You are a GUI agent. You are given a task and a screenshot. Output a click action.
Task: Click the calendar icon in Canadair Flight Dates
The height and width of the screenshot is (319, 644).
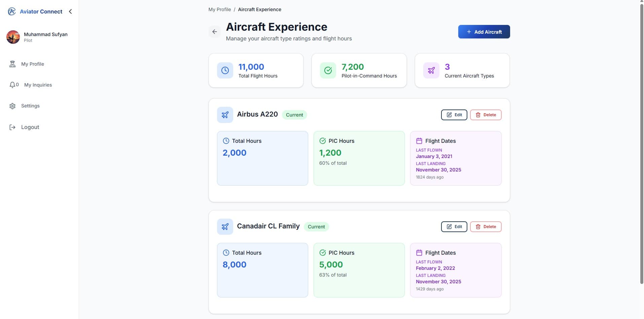click(419, 252)
